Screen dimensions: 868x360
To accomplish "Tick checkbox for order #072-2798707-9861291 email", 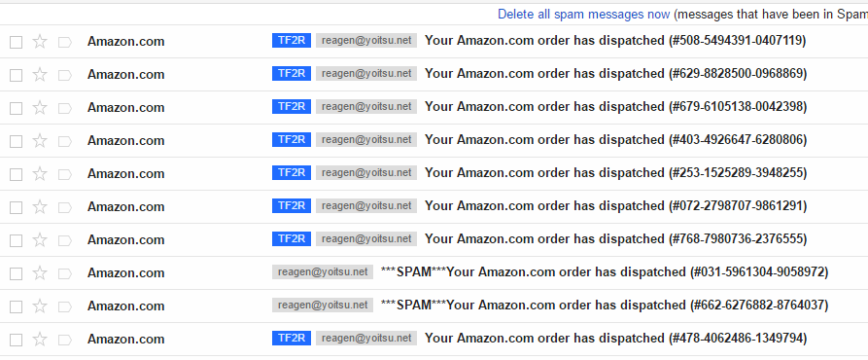I will coord(17,207).
